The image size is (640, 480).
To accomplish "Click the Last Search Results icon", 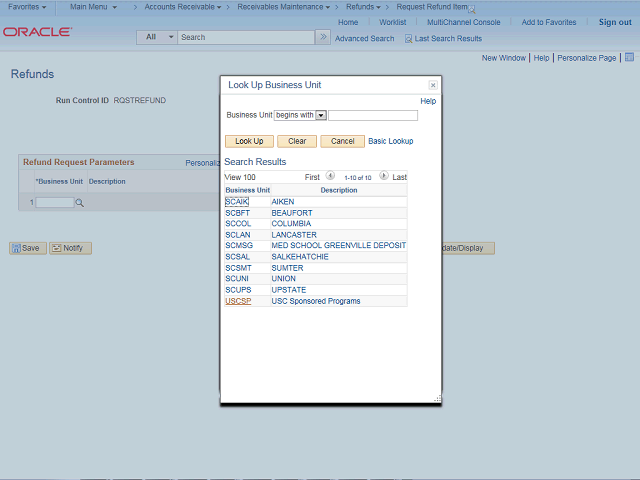I will click(x=408, y=39).
